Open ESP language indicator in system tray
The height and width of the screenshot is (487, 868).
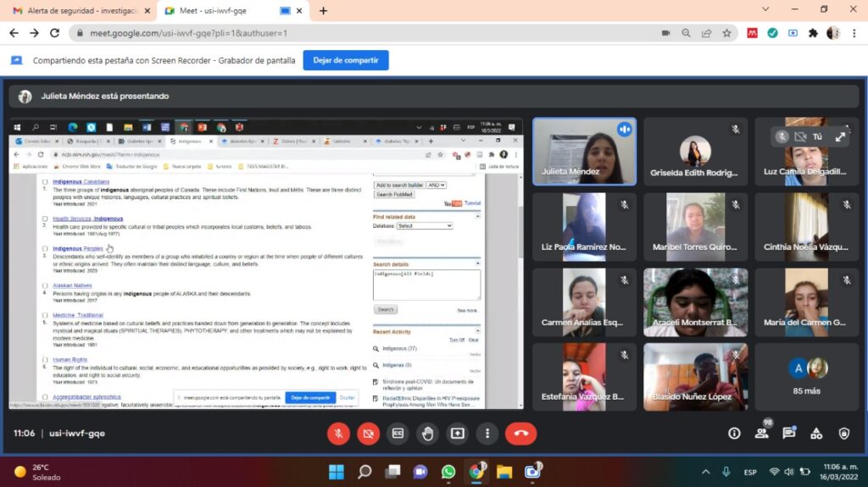coord(750,472)
